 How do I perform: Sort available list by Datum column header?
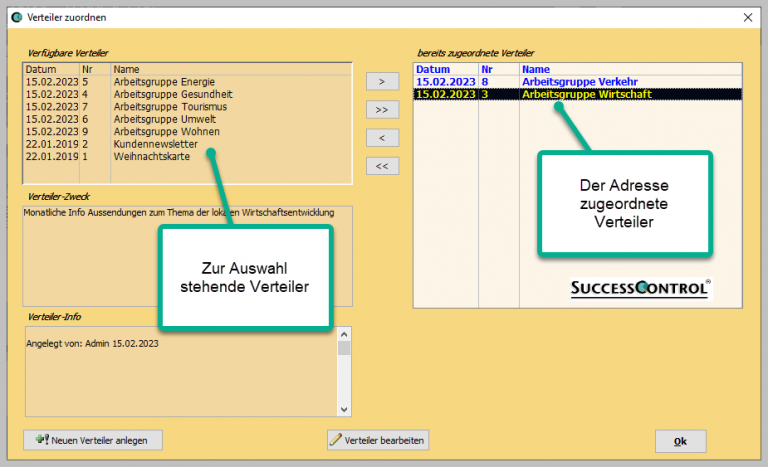[x=50, y=70]
